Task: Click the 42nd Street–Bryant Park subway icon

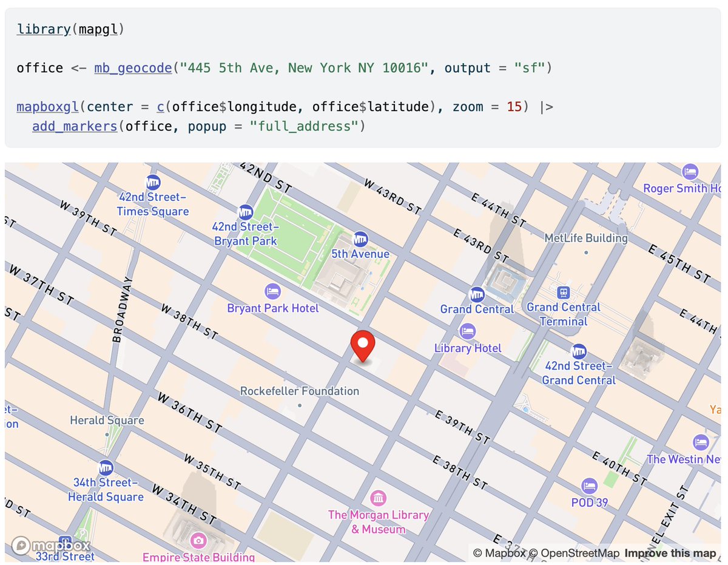Action: point(246,212)
